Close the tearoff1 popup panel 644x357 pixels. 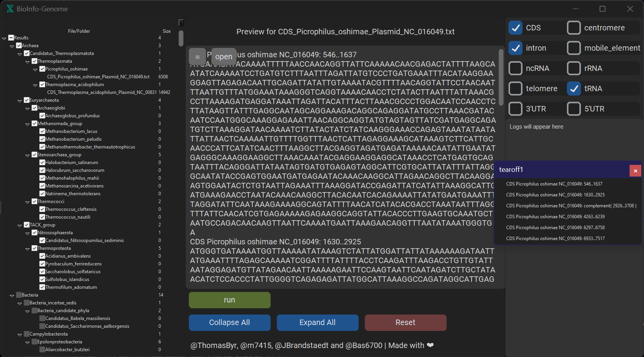tap(635, 171)
